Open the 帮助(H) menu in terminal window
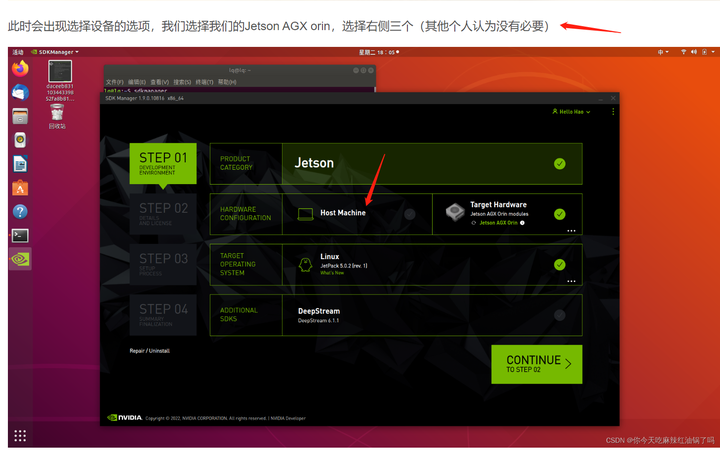720x459 pixels. point(227,82)
